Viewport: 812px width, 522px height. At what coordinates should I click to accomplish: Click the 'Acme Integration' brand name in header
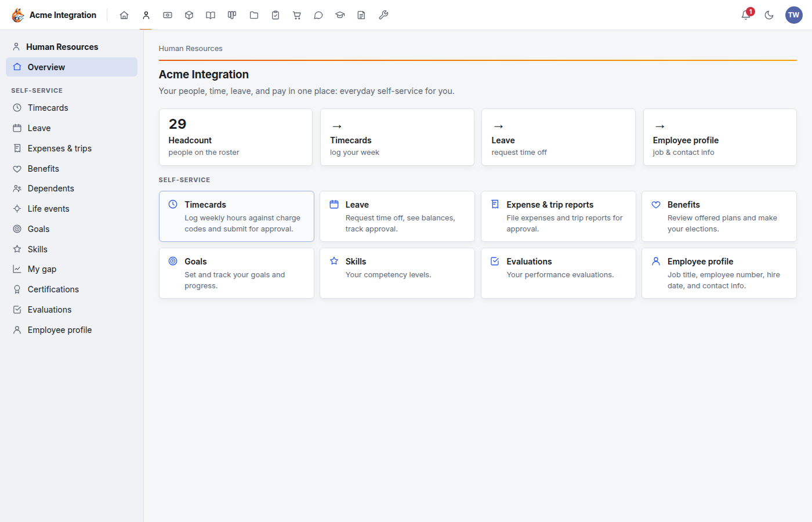63,15
